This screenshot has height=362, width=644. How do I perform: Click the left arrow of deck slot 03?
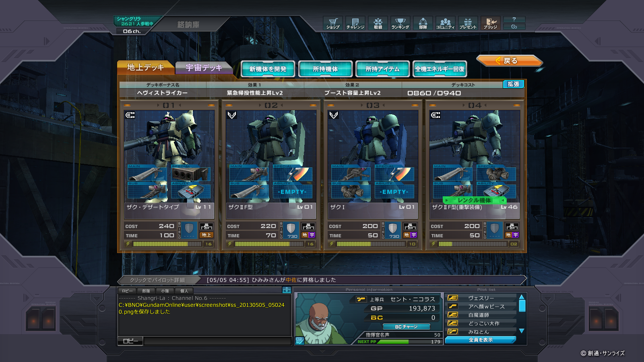click(x=362, y=105)
